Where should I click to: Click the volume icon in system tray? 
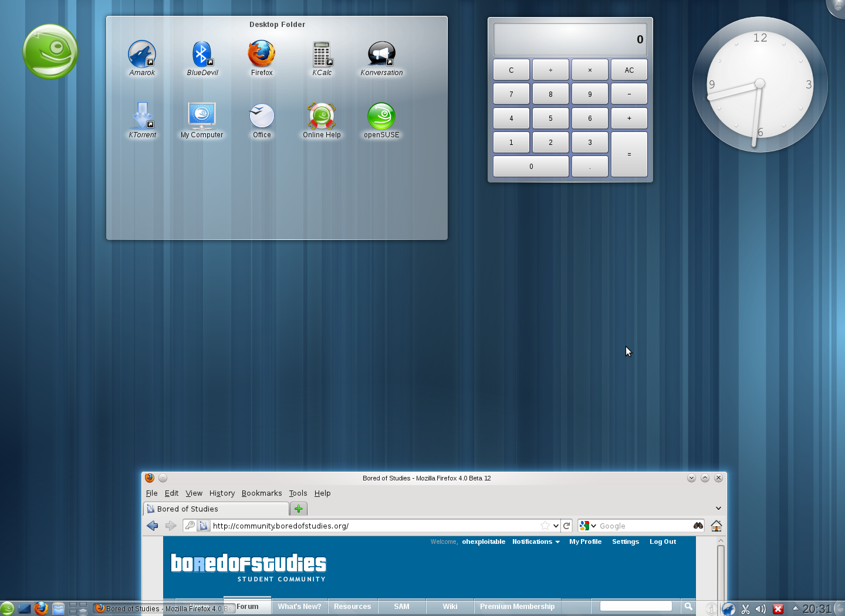coord(760,609)
